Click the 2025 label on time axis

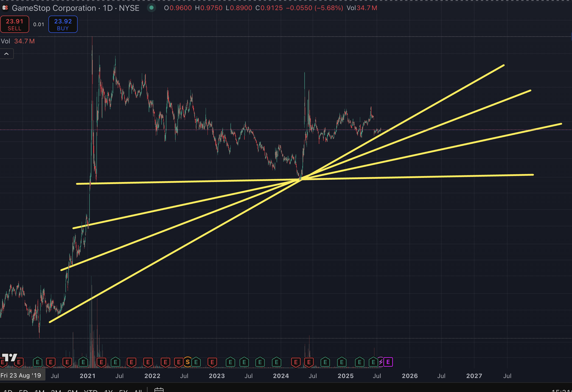click(345, 376)
